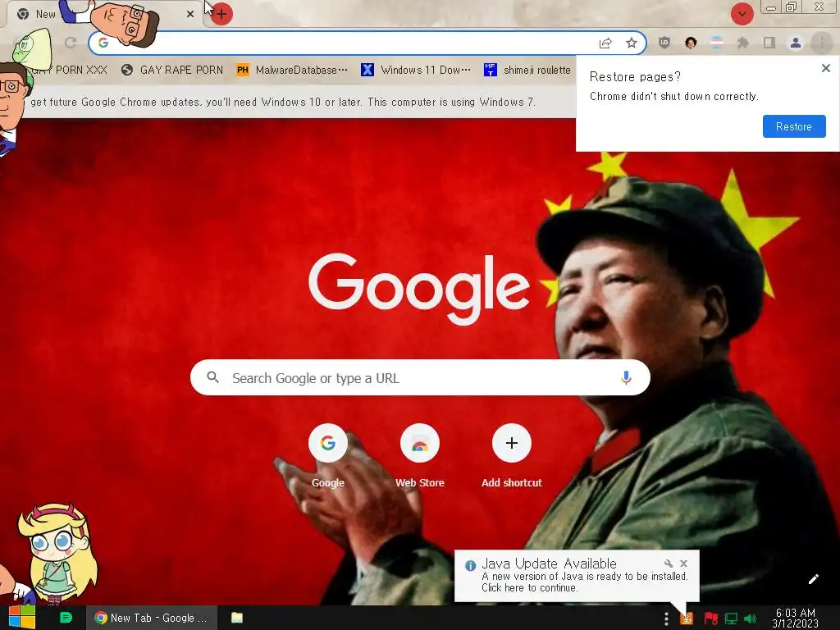Click the Java Update Available message text

(x=584, y=582)
